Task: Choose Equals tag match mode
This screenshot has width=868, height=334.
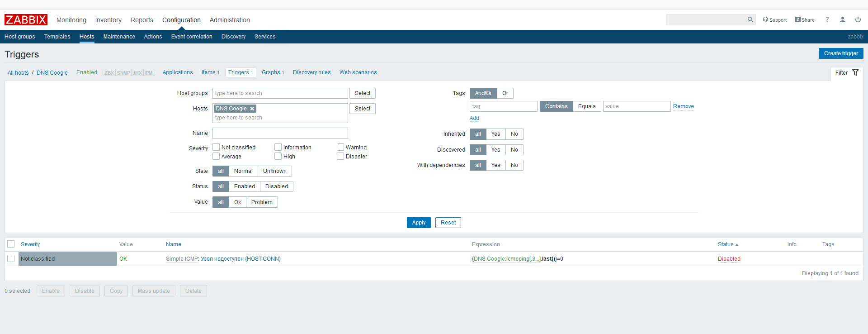Action: (587, 106)
